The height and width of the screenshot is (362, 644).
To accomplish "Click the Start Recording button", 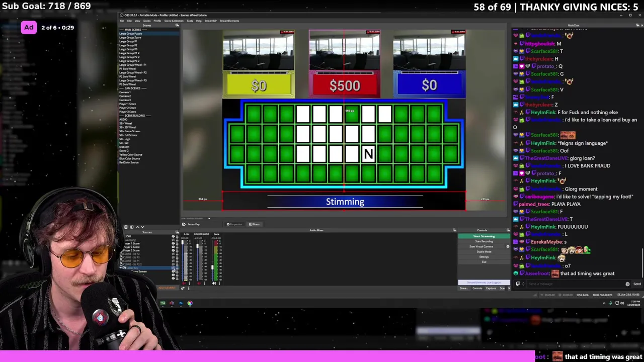I will (x=484, y=241).
